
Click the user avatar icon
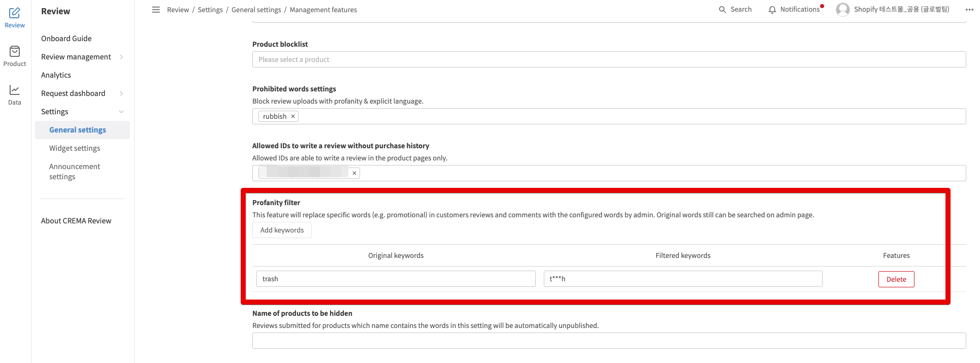coord(843,10)
